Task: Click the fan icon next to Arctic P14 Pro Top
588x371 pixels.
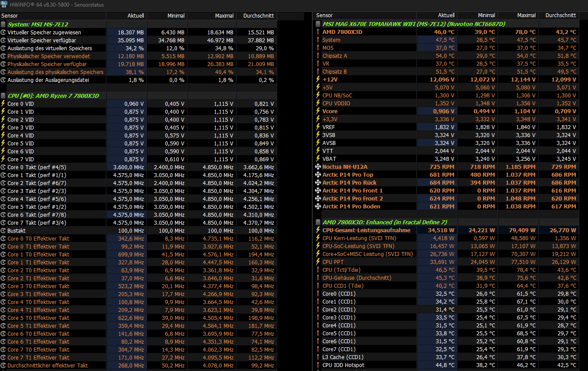Action: pos(318,175)
